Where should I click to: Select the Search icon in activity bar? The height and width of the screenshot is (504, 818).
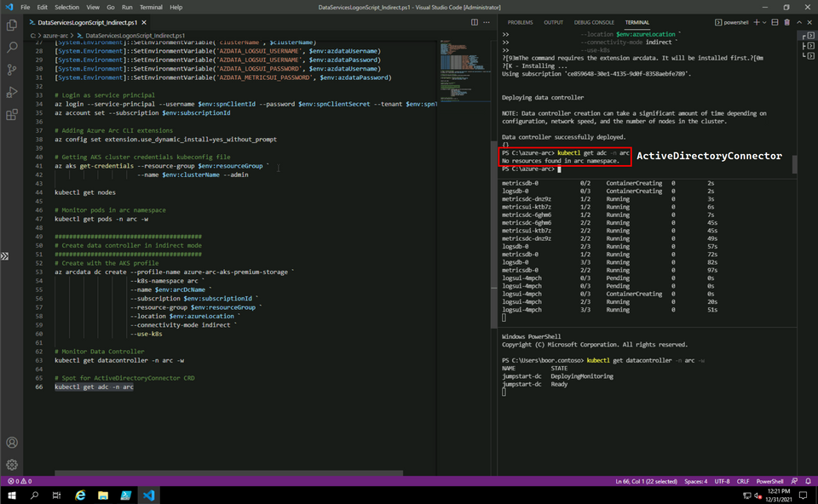[11, 48]
